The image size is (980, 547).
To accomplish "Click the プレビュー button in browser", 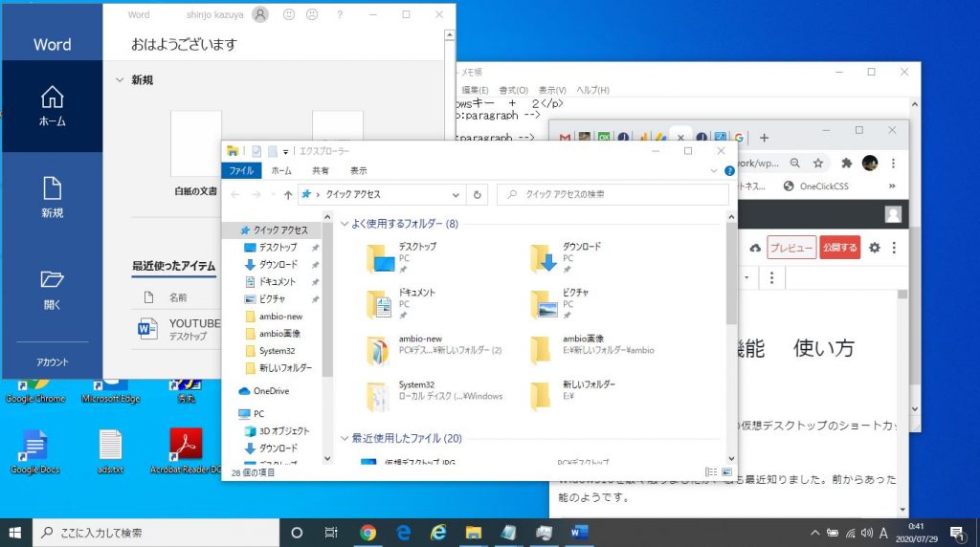I will coord(791,248).
